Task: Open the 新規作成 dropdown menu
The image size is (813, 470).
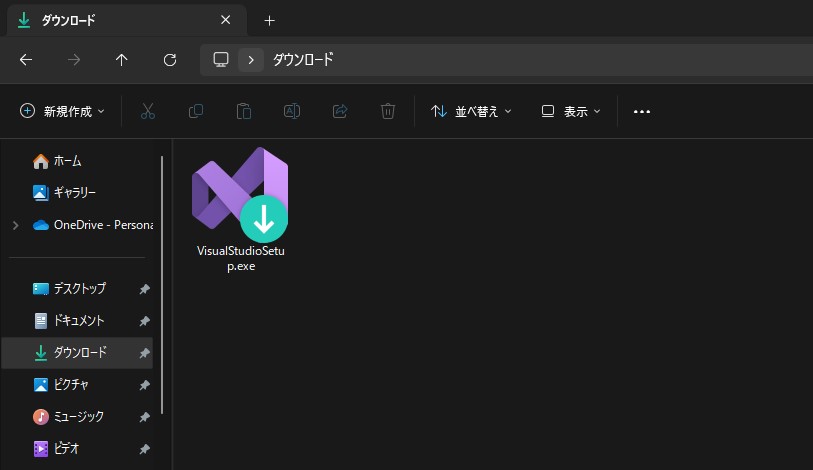Action: (x=62, y=111)
